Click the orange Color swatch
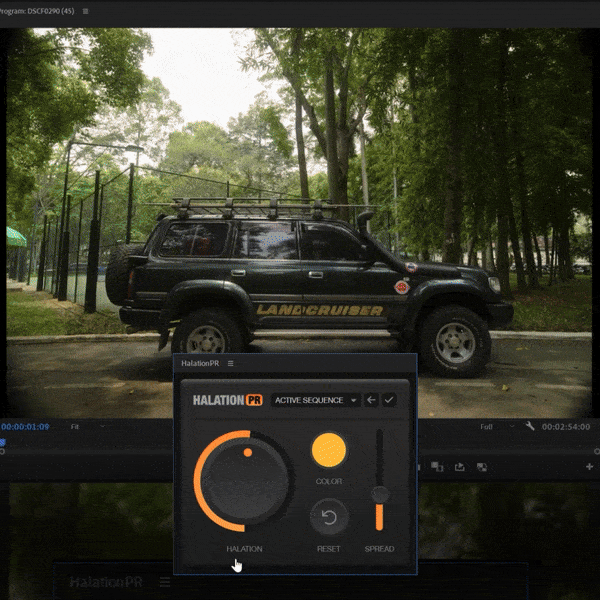 tap(328, 450)
